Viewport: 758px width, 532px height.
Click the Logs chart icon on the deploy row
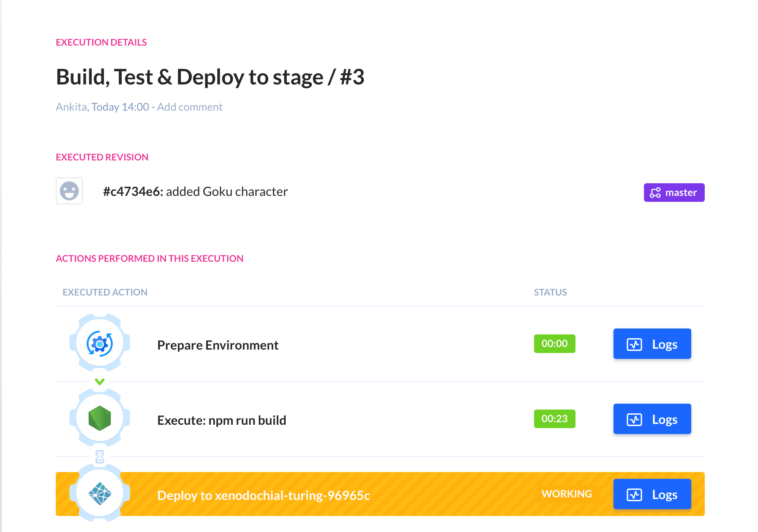[635, 494]
